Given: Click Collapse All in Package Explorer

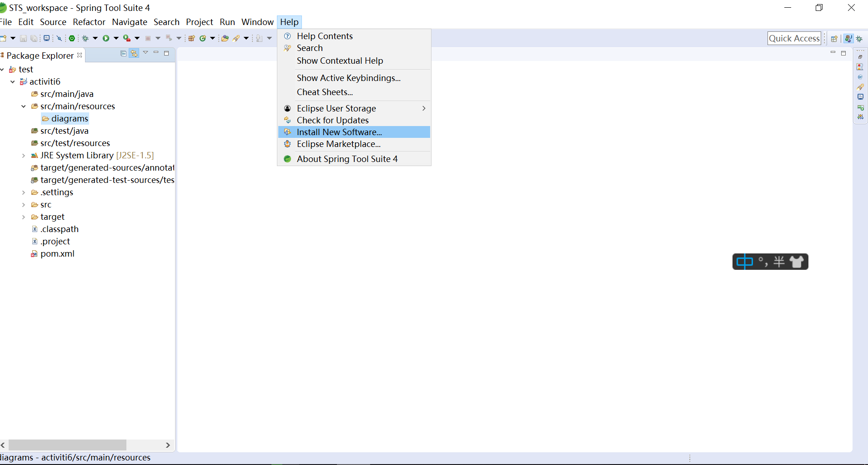Looking at the screenshot, I should 123,53.
